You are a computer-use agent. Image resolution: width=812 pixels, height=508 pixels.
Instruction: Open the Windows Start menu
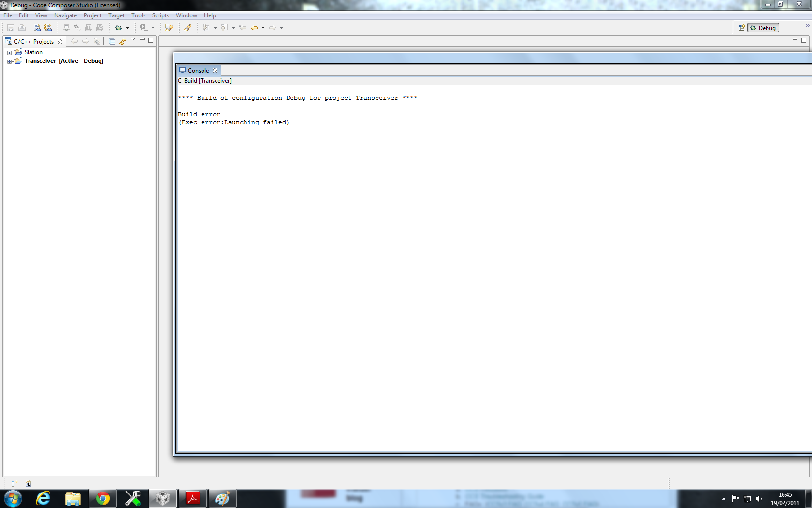tap(13, 498)
